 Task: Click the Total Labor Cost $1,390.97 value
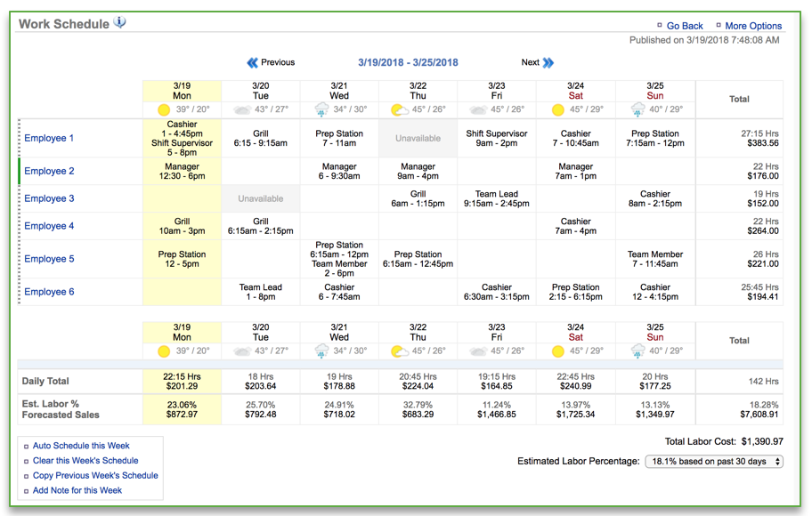tap(762, 441)
